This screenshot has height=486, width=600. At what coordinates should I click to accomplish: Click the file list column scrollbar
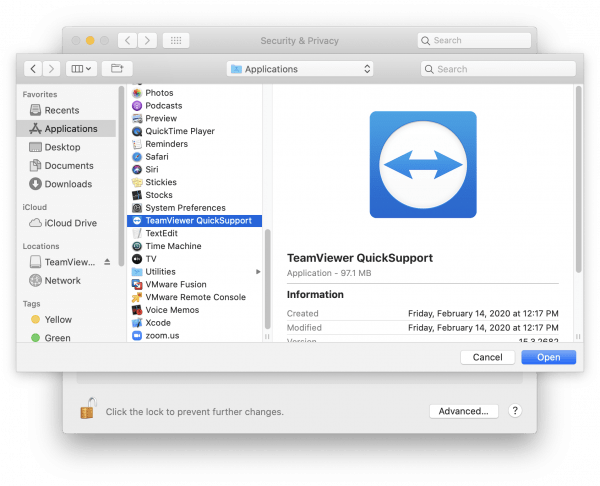point(267,279)
